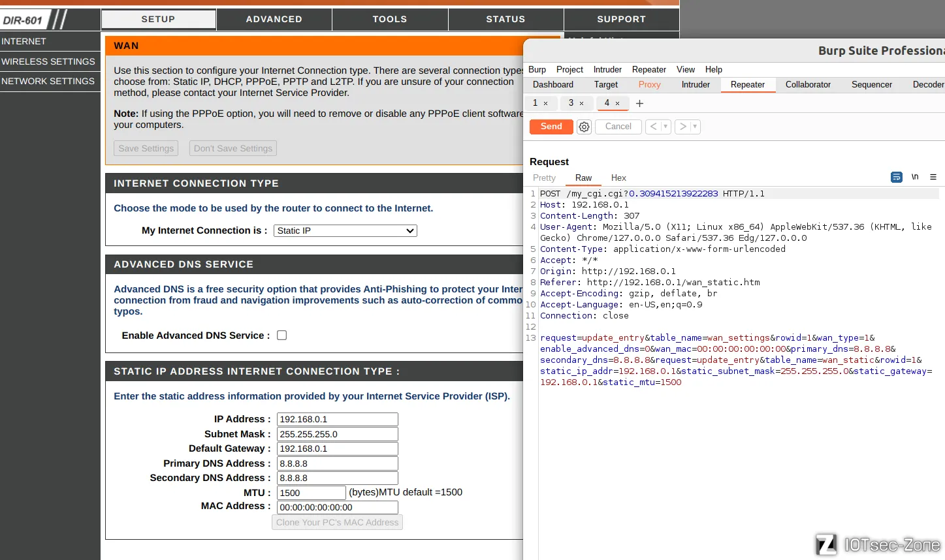Select Hex view of request
The height and width of the screenshot is (560, 945).
pos(618,178)
